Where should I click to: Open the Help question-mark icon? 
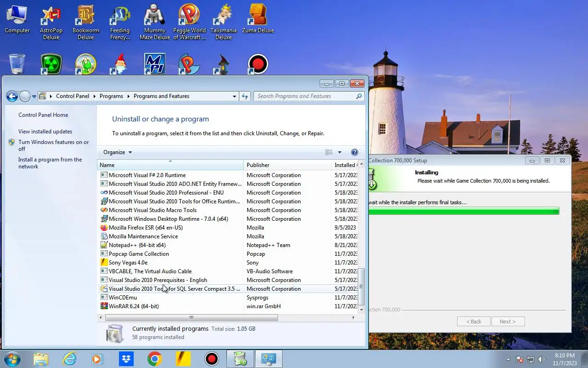(x=354, y=152)
